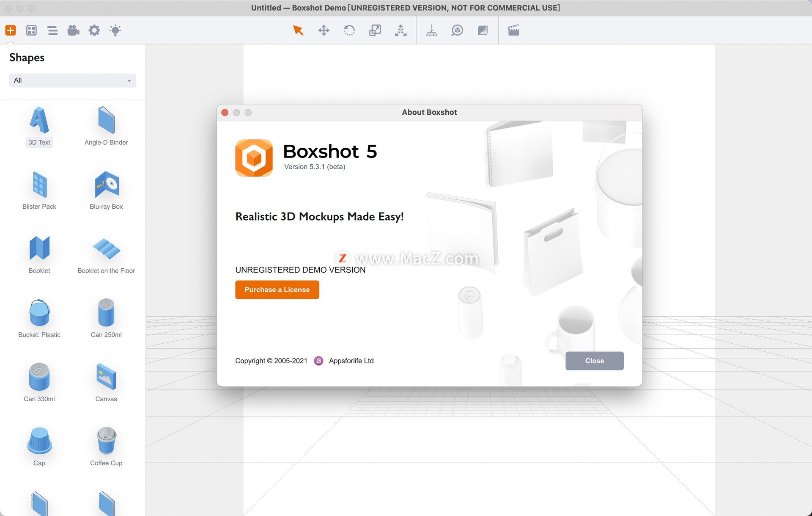Activate the Rotate tool
Viewport: 812px width, 516px height.
tap(349, 30)
